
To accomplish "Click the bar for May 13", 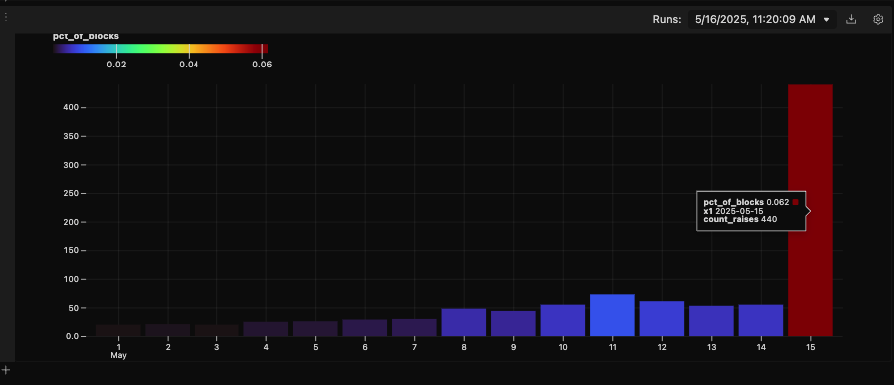I will pyautogui.click(x=711, y=321).
